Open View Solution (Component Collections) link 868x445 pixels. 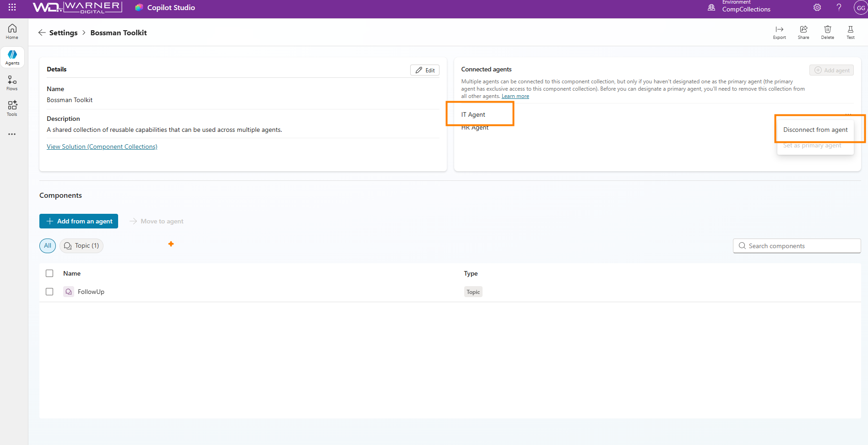pos(102,147)
